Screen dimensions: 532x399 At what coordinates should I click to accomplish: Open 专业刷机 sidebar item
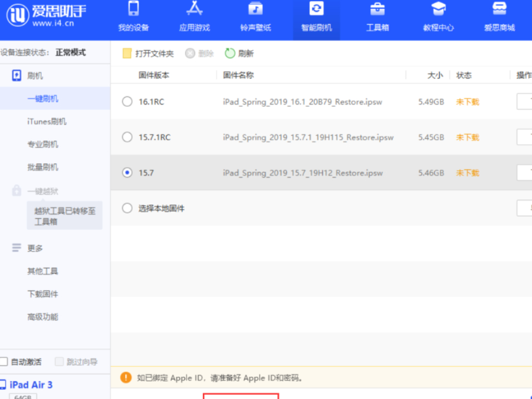click(x=43, y=144)
